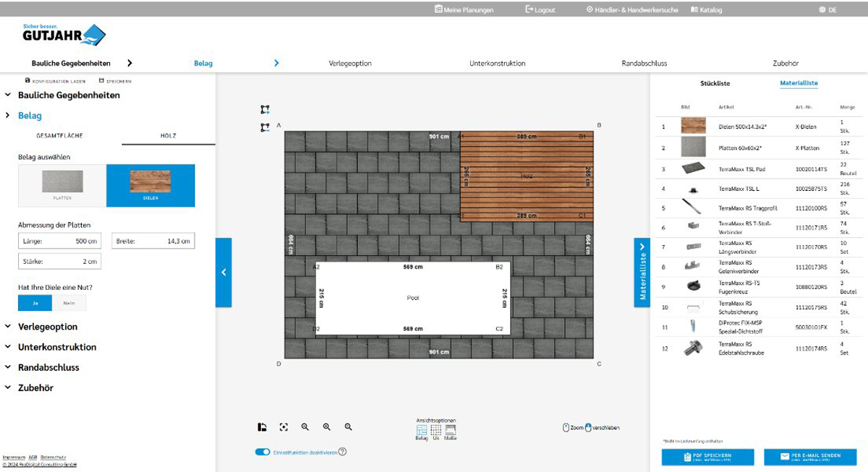Click the PDF speichern button

click(x=707, y=457)
